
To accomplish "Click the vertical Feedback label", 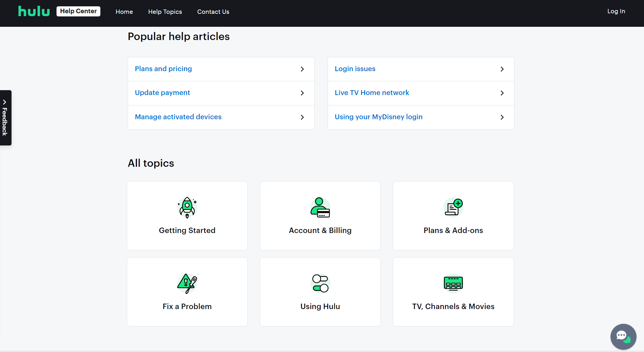I will coord(5,122).
